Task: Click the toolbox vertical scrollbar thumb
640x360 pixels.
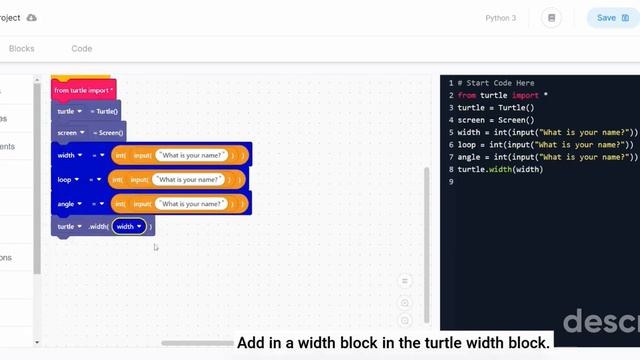Action: [37, 179]
